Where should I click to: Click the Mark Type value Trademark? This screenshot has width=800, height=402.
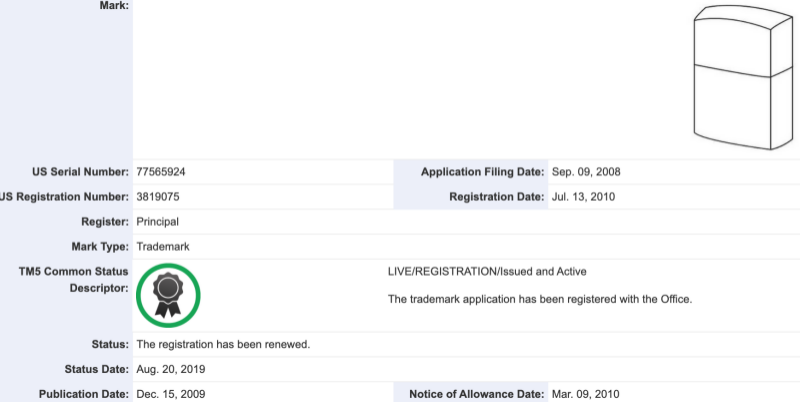(x=163, y=247)
